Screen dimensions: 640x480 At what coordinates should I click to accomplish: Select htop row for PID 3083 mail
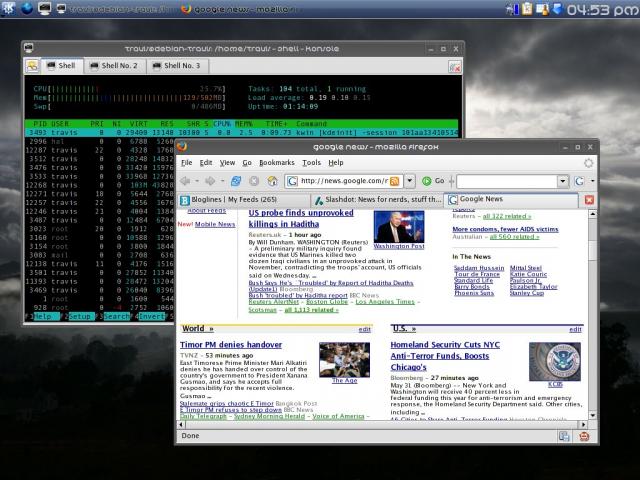pyautogui.click(x=100, y=255)
